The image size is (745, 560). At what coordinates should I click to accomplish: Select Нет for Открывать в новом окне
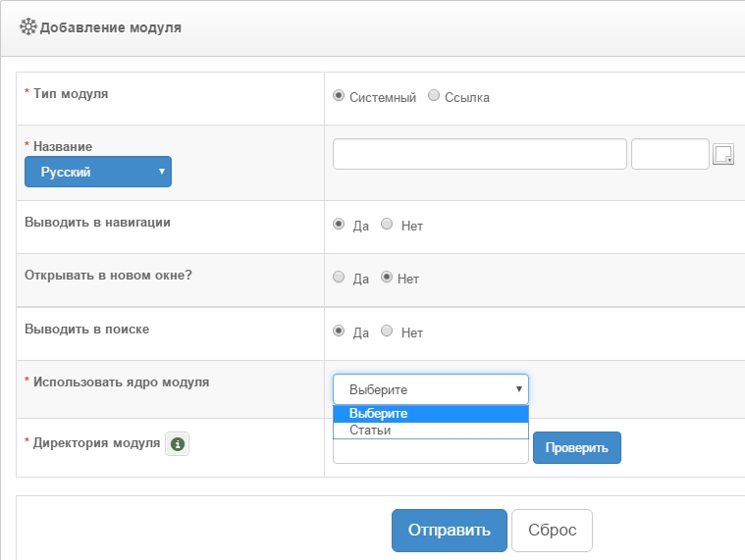[x=387, y=278]
